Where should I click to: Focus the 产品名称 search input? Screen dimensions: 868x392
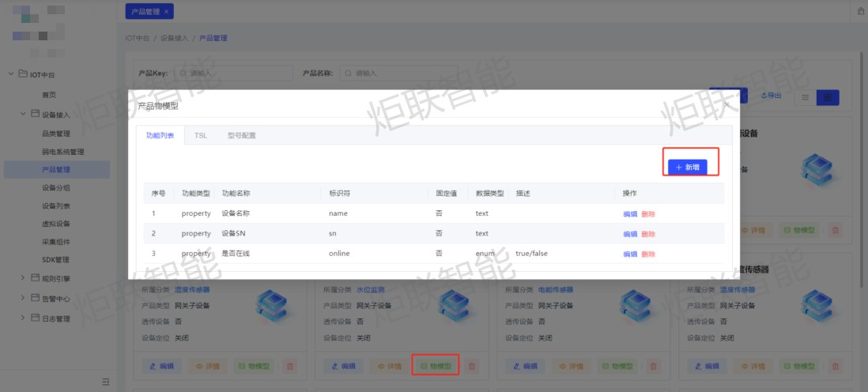[x=398, y=73]
